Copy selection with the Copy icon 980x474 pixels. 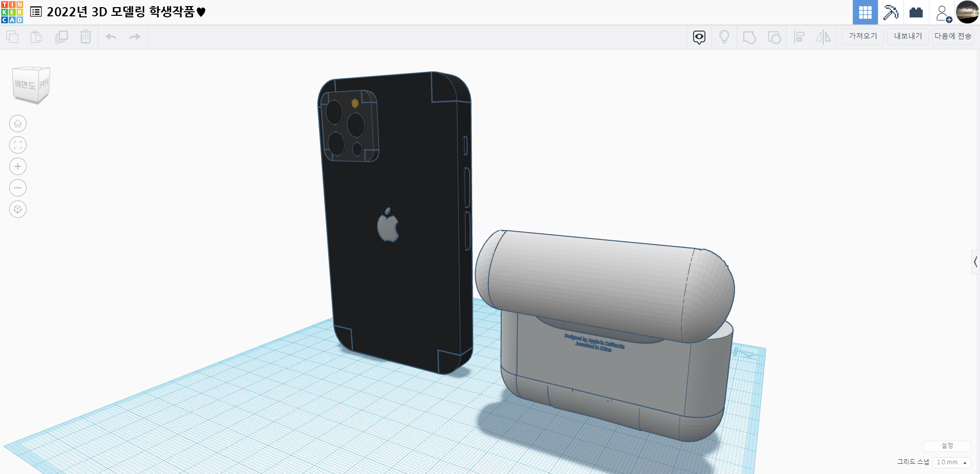click(12, 37)
